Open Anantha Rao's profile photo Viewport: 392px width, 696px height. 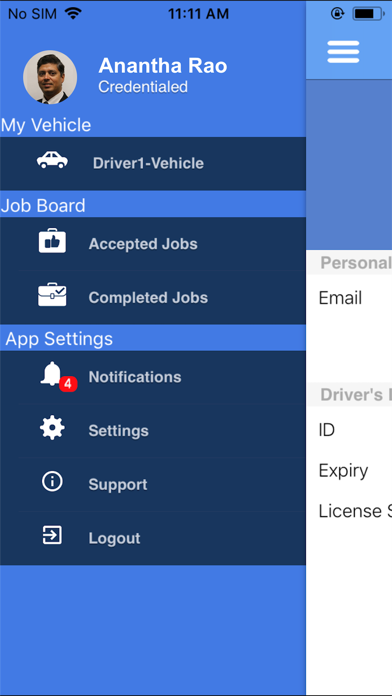[x=50, y=77]
